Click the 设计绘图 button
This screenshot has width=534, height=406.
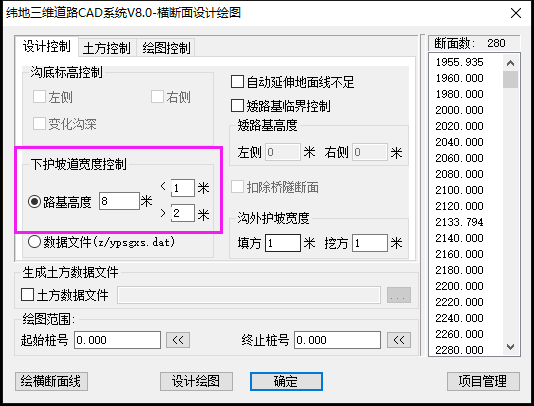click(196, 381)
